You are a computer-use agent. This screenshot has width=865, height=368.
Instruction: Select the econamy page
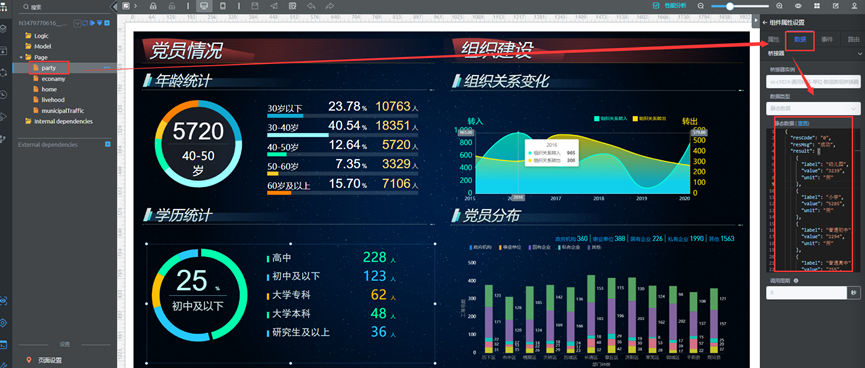[53, 79]
